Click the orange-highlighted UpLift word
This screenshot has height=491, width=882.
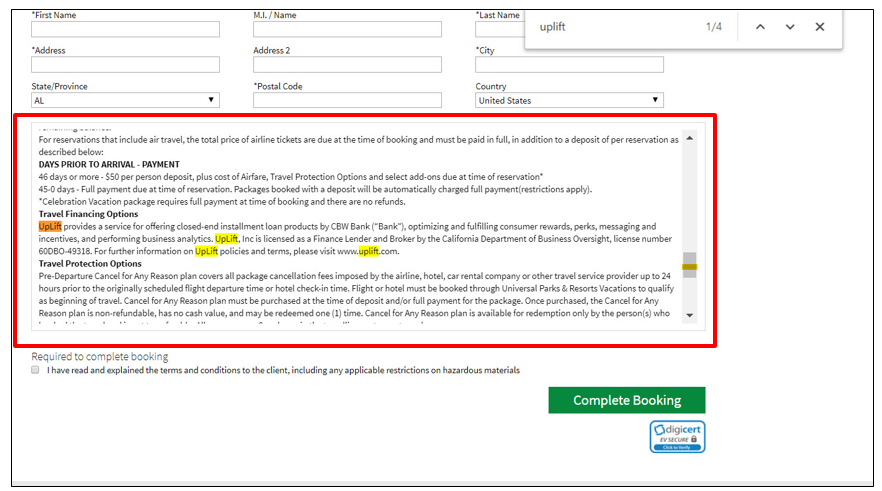click(50, 226)
